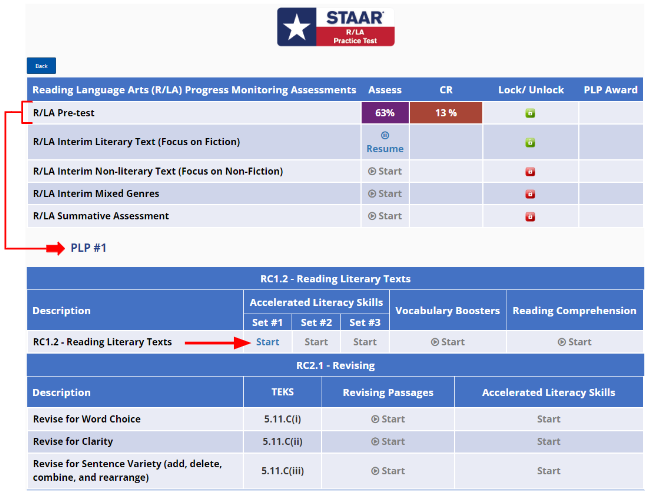Click the Reading Comprehension column header
Image resolution: width=648 pixels, height=497 pixels.
[x=574, y=310]
